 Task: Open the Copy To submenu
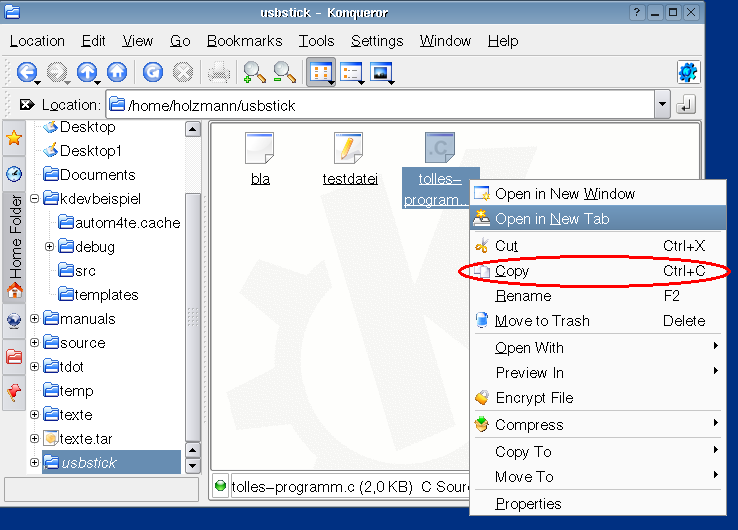[598, 452]
